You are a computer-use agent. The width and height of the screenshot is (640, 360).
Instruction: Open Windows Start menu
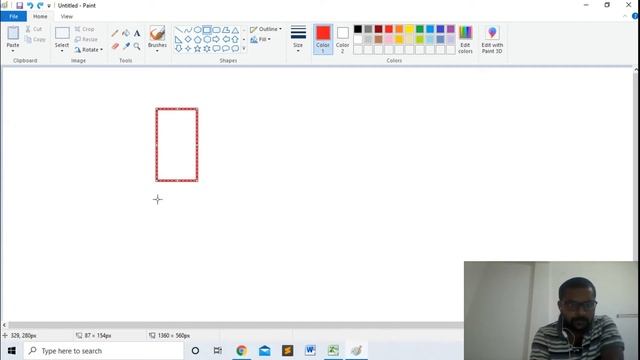click(x=11, y=351)
